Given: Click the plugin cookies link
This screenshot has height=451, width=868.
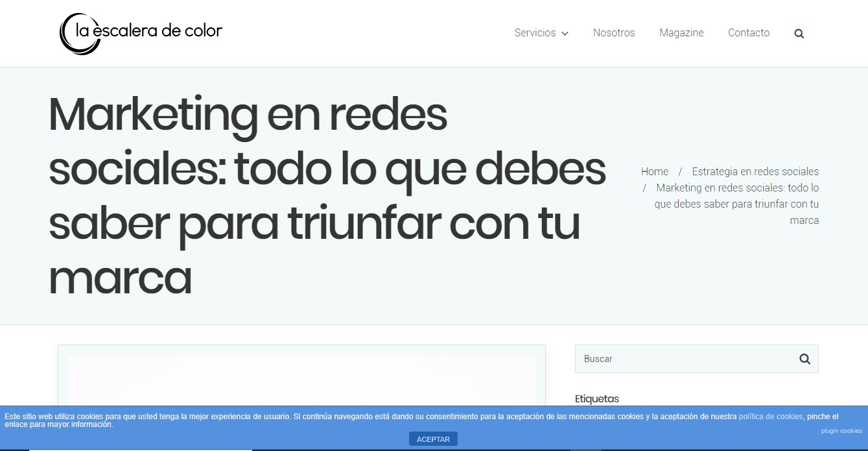Looking at the screenshot, I should (x=841, y=431).
